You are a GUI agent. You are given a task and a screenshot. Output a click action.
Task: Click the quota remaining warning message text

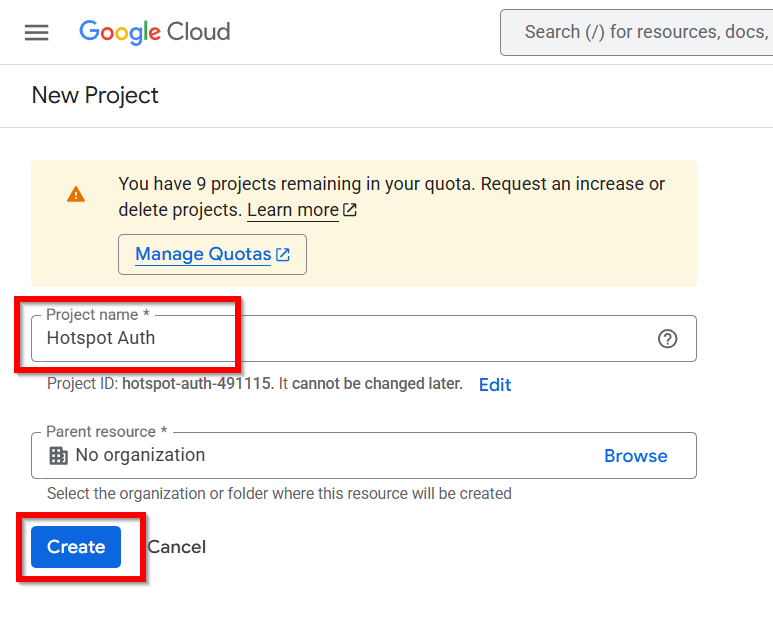pos(391,184)
